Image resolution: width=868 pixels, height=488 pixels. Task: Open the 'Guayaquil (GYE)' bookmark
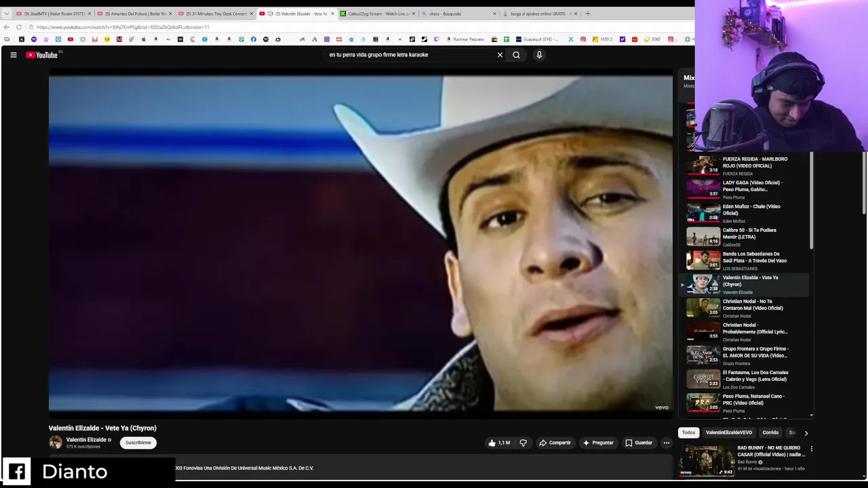(x=536, y=39)
